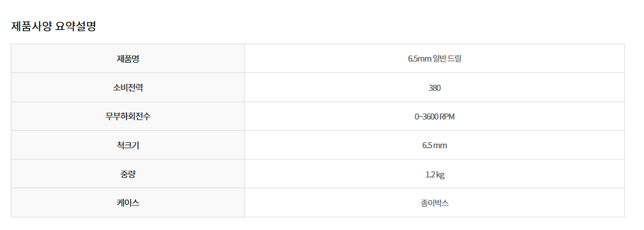Select the 제품명 label cell

(x=128, y=59)
